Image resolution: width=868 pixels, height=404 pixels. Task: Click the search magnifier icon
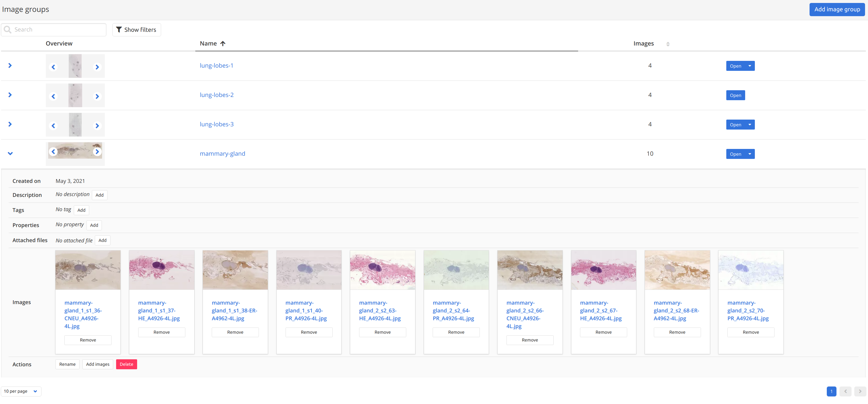[x=8, y=29]
